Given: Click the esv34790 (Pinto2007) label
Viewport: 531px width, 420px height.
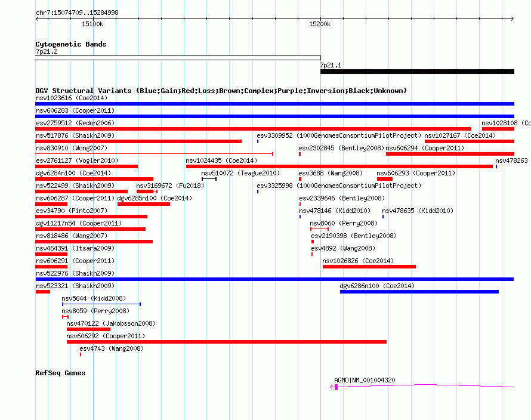Looking at the screenshot, I should coord(72,211).
